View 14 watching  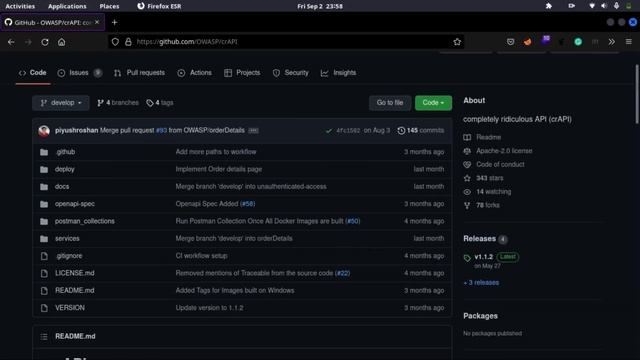493,192
